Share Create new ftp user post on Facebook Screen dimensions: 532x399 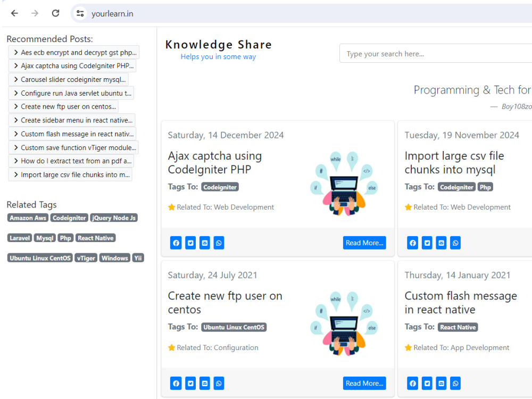point(176,384)
